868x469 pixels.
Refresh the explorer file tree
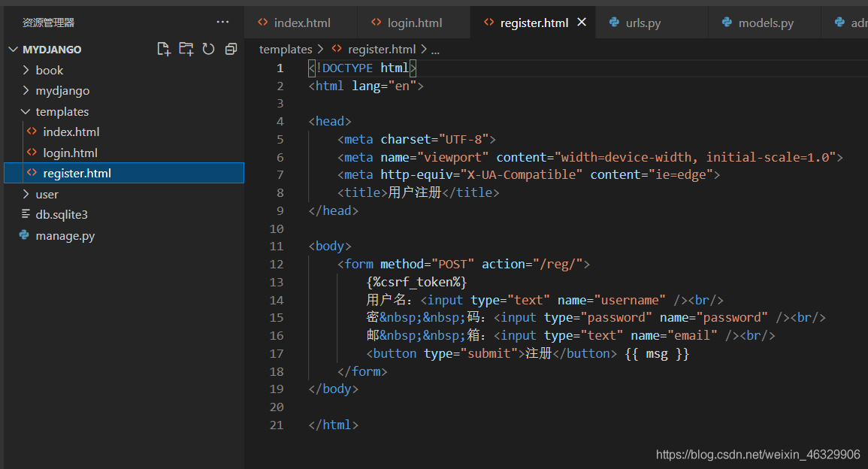pos(209,49)
